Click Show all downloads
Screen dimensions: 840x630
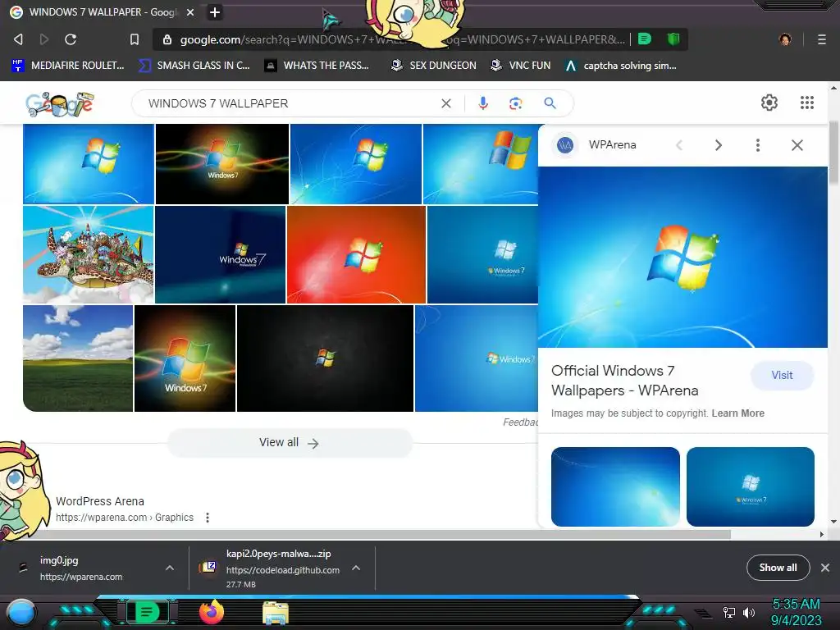point(778,568)
